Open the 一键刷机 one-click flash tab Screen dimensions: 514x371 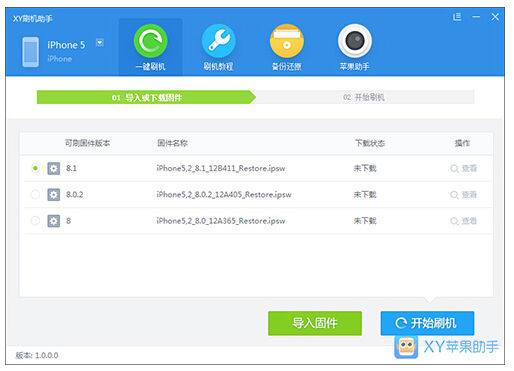(150, 47)
